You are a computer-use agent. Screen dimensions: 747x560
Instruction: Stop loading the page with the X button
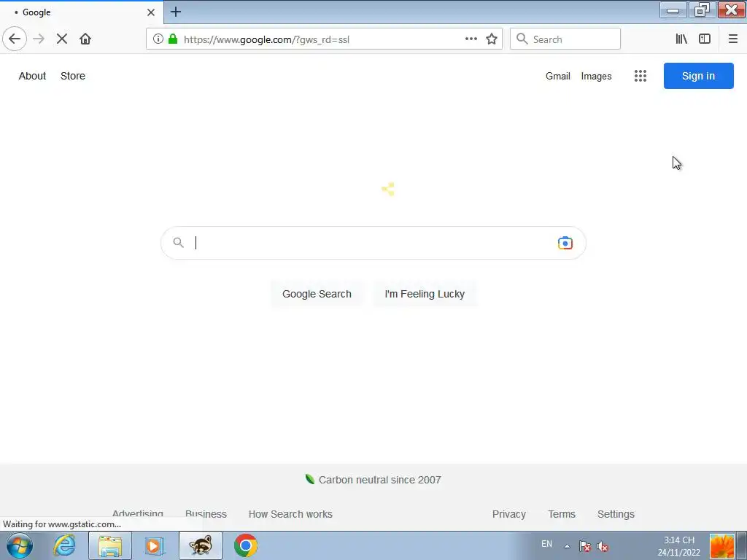[62, 39]
